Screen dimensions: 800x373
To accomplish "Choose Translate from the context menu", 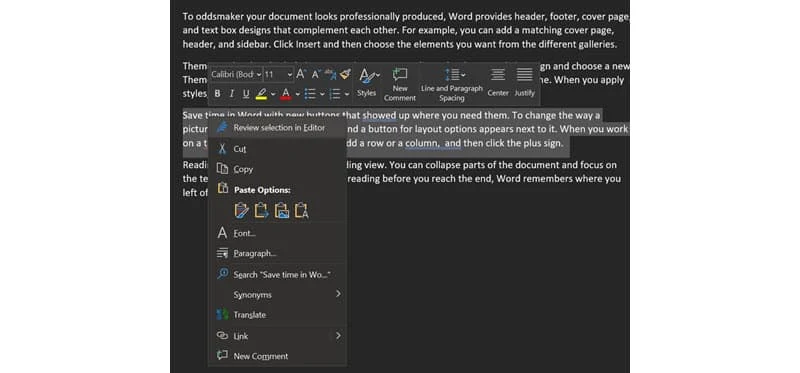I will pos(278,315).
